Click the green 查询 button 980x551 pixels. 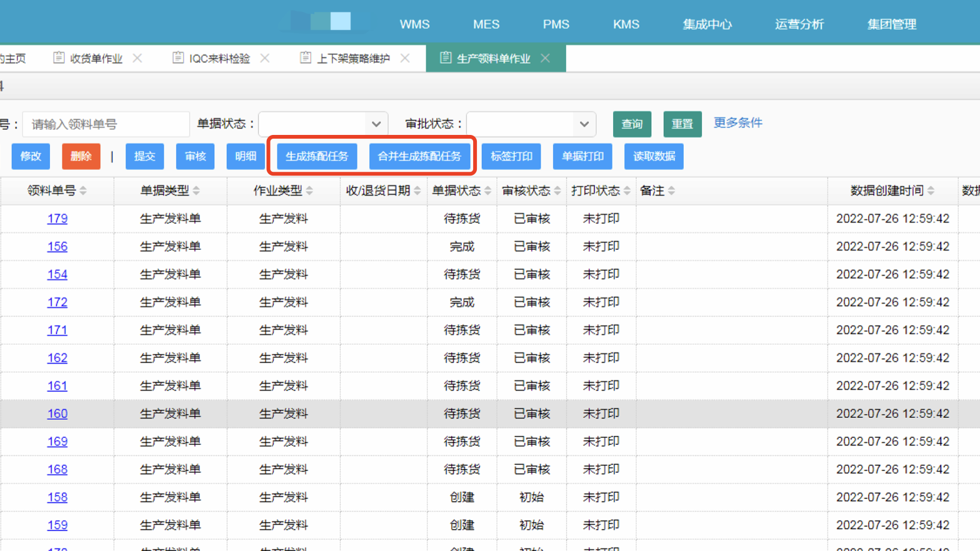632,124
